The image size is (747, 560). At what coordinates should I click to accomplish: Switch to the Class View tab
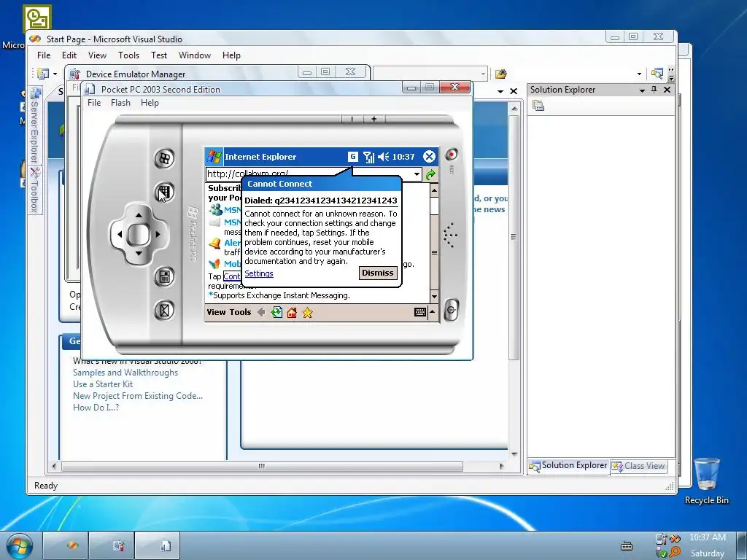pos(638,466)
